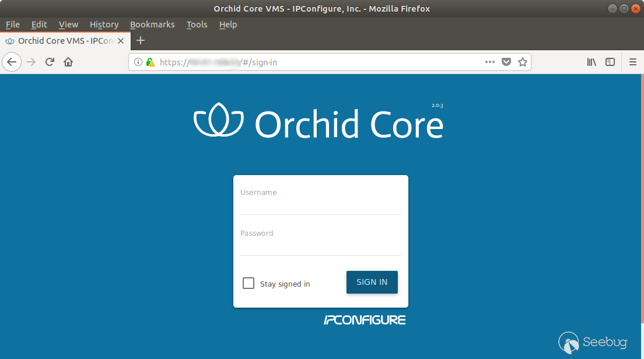Toggle the sidebar icon
Screen dimensions: 644x359
click(610, 62)
